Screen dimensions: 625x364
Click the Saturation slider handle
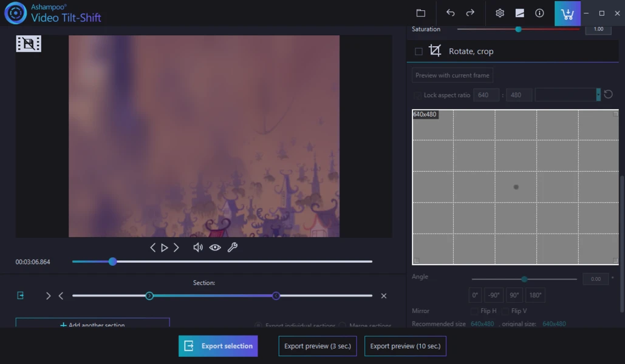tap(518, 29)
